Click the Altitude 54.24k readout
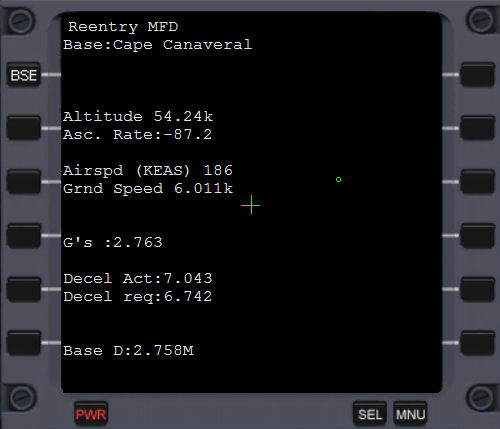This screenshot has height=429, width=500. click(138, 116)
